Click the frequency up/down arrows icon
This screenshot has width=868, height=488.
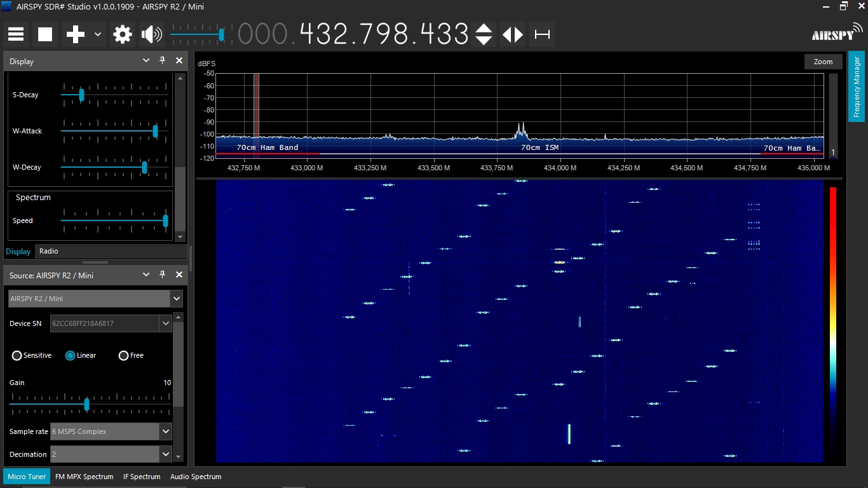[484, 34]
